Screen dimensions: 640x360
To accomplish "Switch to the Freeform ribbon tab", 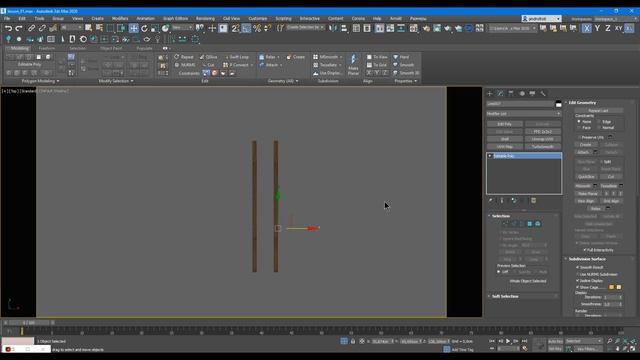I will (47, 48).
